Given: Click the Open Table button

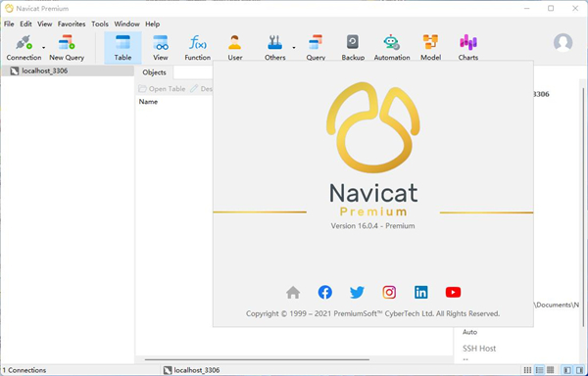Looking at the screenshot, I should [162, 89].
